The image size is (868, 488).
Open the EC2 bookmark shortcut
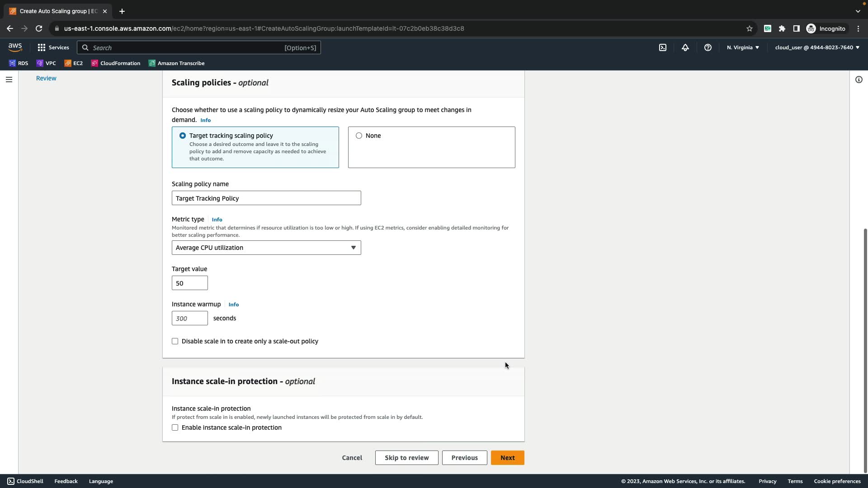coord(74,63)
